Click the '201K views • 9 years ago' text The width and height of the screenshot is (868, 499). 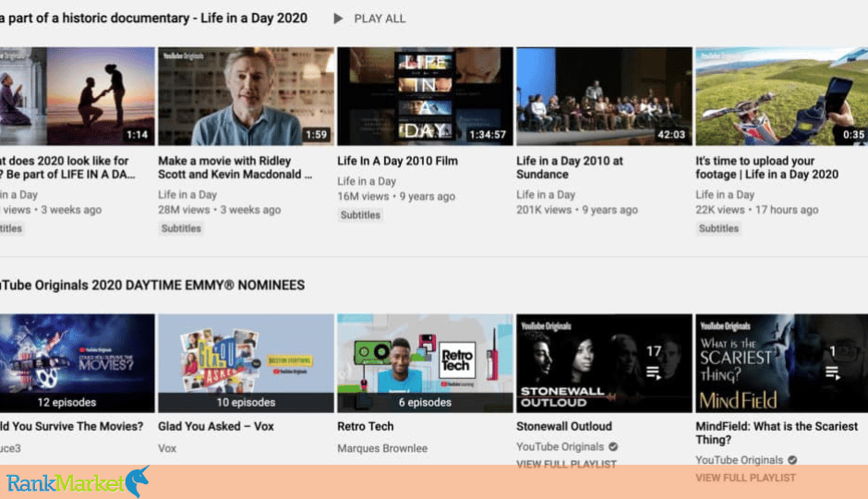pos(577,210)
